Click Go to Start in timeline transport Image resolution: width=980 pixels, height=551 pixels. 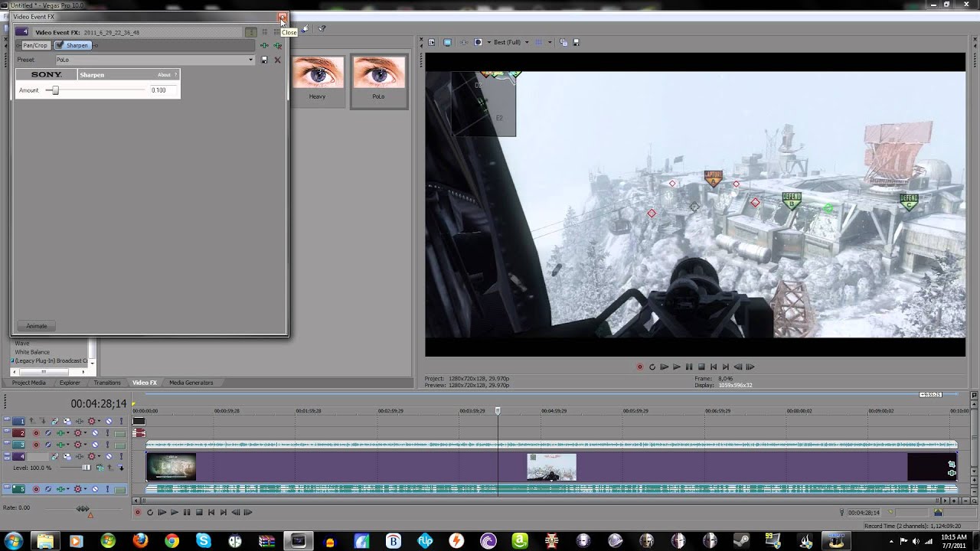coord(211,512)
